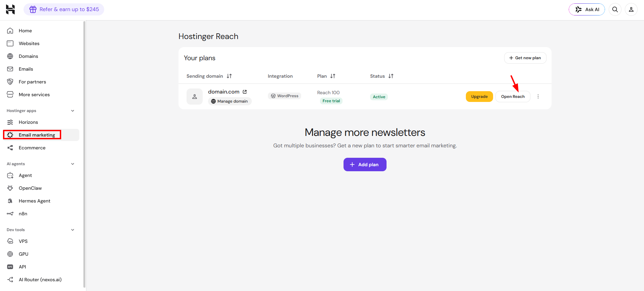
Task: Click the domain.com sending domain name
Action: pos(224,92)
